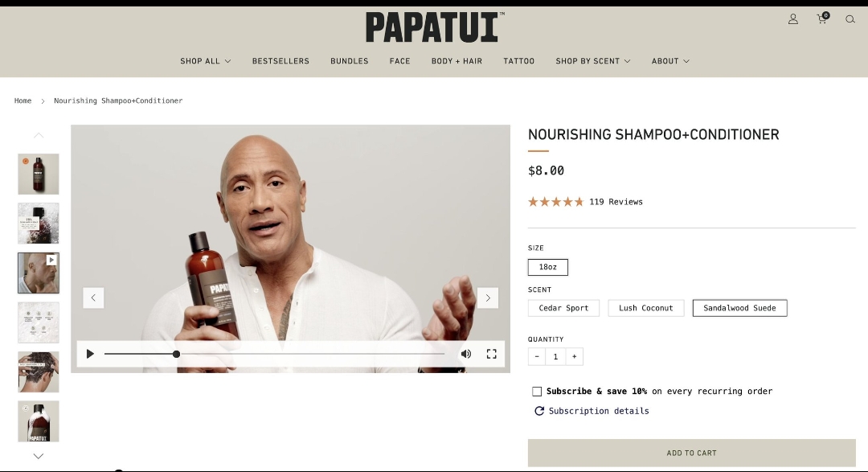Open the Tattoo menu item

pyautogui.click(x=518, y=61)
